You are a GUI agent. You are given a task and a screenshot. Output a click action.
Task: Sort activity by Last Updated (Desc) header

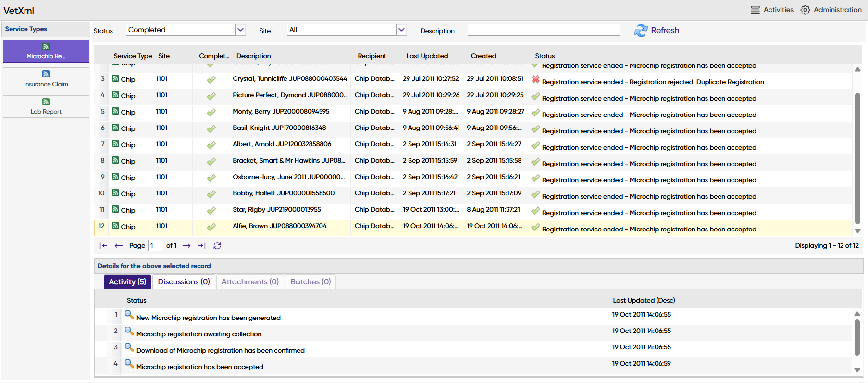[x=644, y=300]
